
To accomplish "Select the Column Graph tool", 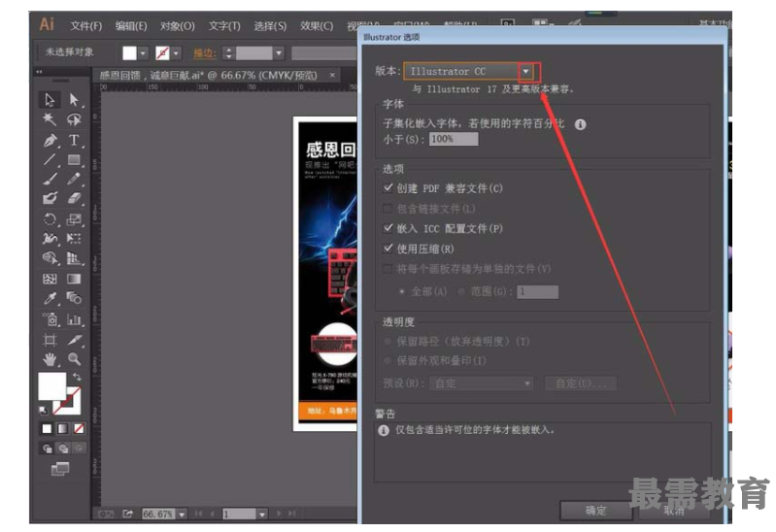I will pyautogui.click(x=74, y=319).
